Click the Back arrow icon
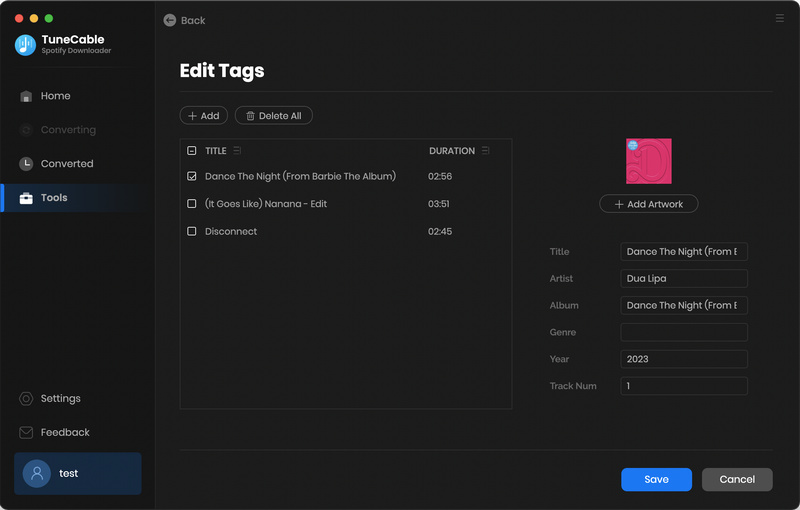The image size is (800, 510). (x=170, y=20)
